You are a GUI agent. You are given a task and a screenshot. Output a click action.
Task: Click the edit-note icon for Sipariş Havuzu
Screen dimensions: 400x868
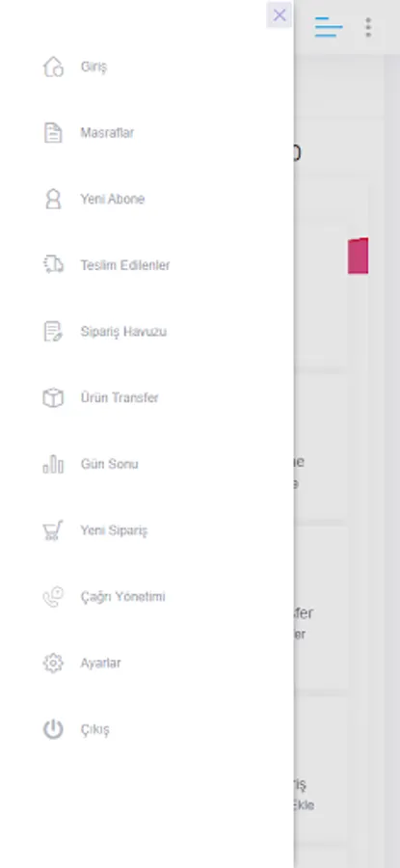(x=53, y=331)
